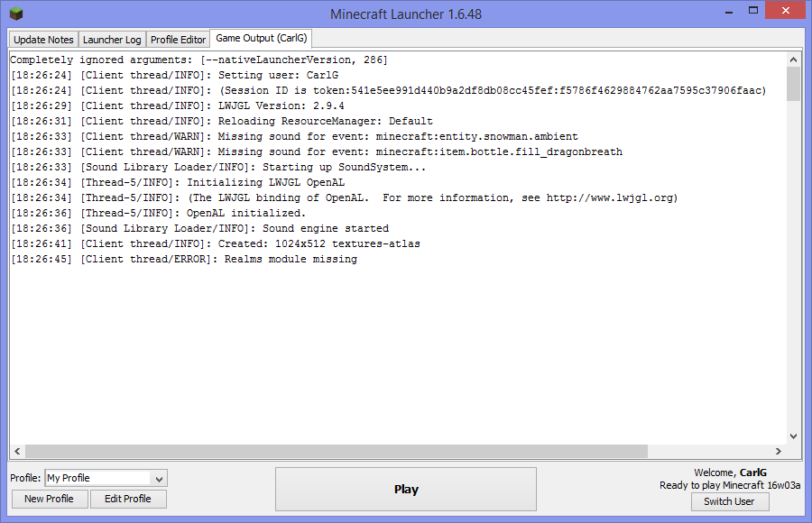
Task: Click the 'Starting up SoundSystem...' line
Action: coord(218,167)
